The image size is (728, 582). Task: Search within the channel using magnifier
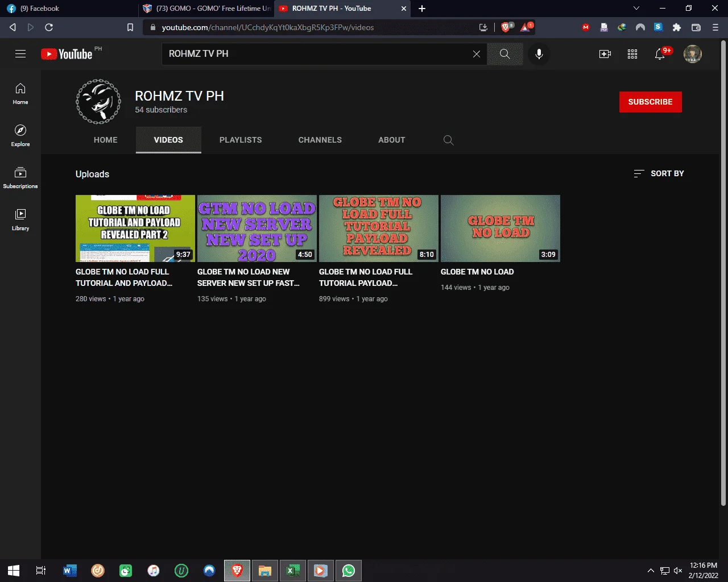tap(449, 140)
